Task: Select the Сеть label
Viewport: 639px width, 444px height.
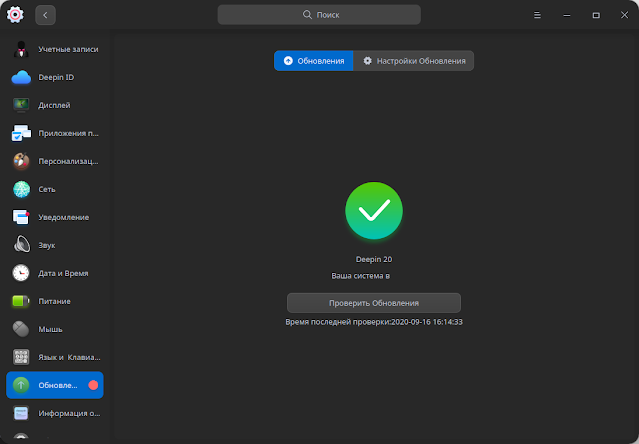Action: tap(47, 189)
